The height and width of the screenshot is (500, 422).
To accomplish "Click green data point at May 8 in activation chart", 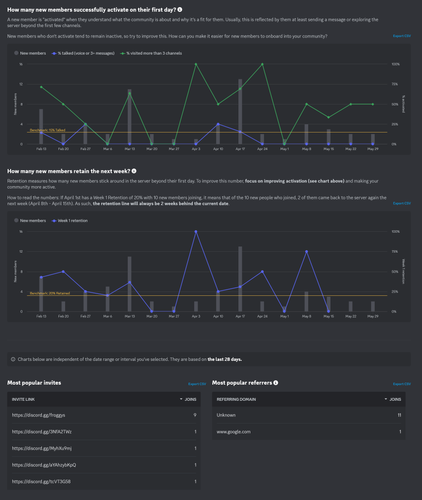I will coord(306,104).
